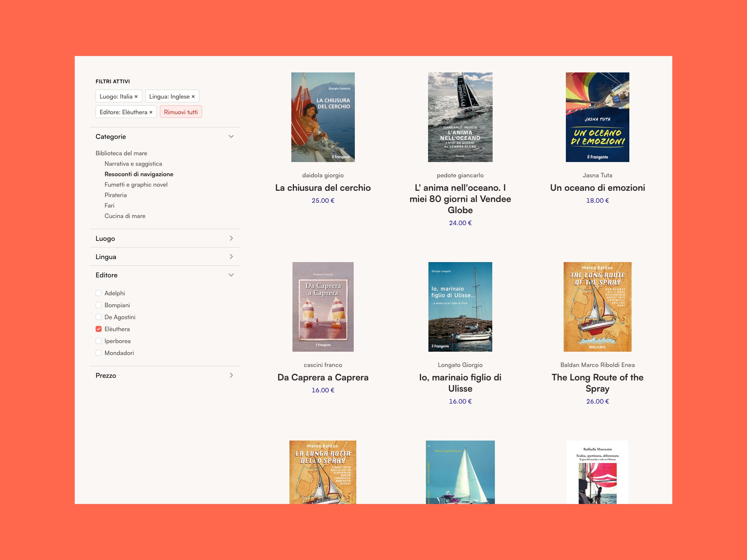The image size is (747, 560).
Task: Collapse the Editore section chevron
Action: click(231, 275)
